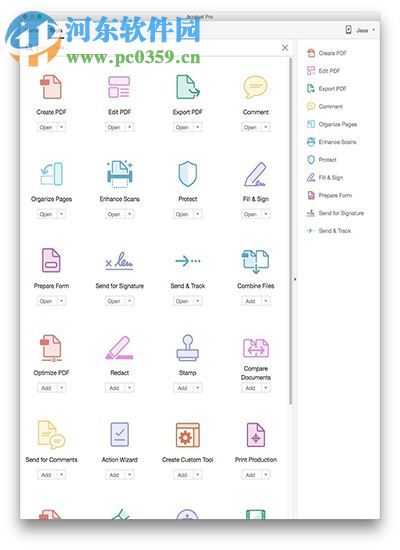Select the Protect shield icon in grid
Screen dimensions: 400x550
[x=188, y=174]
